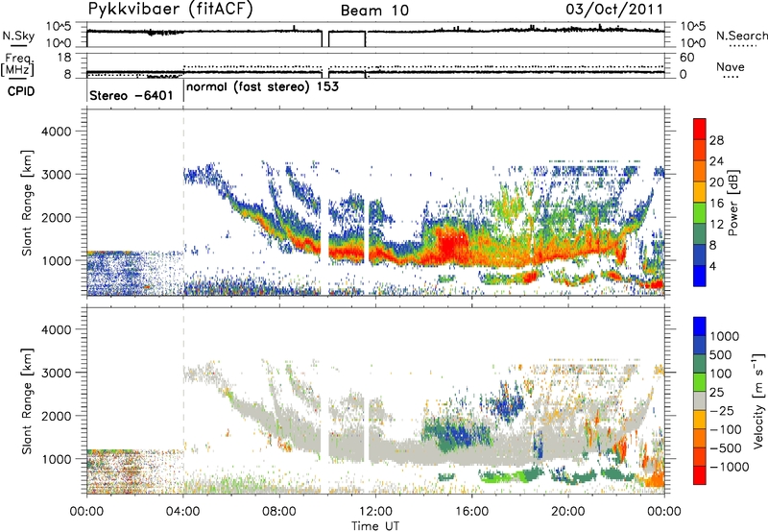Click 'normal (fast stereo) 153' label
The height and width of the screenshot is (532, 768).
tap(262, 86)
